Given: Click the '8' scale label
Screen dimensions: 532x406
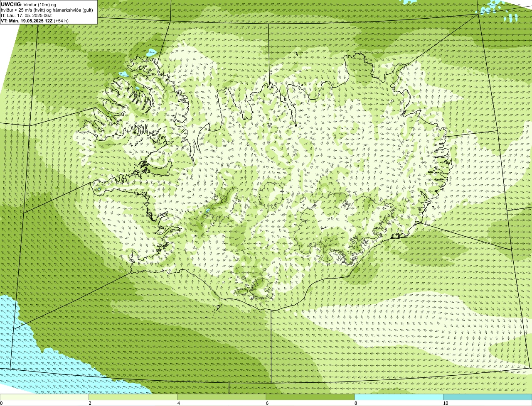Looking at the screenshot, I should pos(355,403).
